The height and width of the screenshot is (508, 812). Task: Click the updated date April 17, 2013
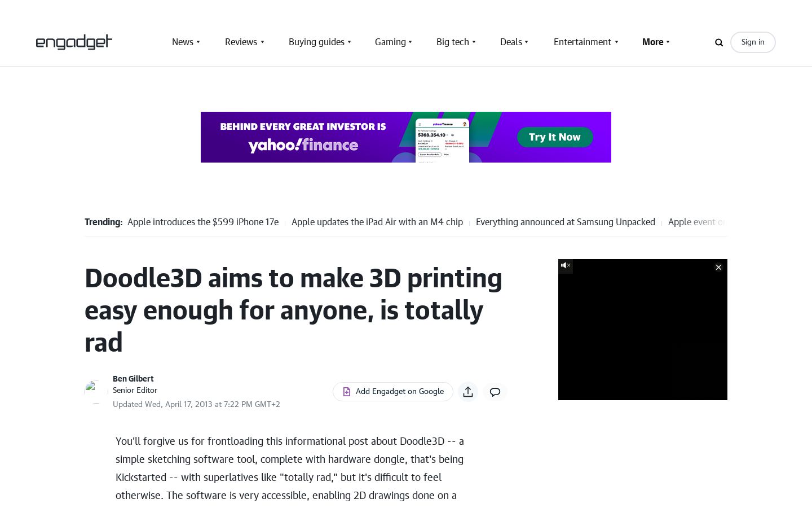[x=196, y=404]
